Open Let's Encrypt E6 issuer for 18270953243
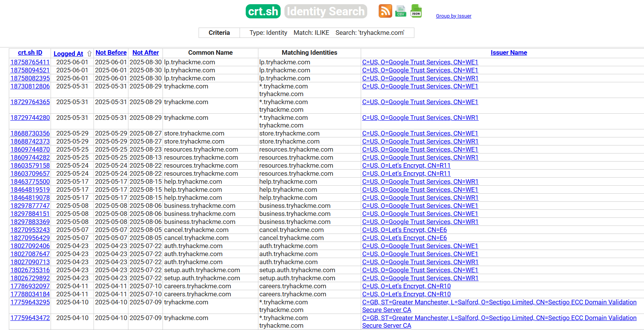The image size is (644, 330). point(404,230)
